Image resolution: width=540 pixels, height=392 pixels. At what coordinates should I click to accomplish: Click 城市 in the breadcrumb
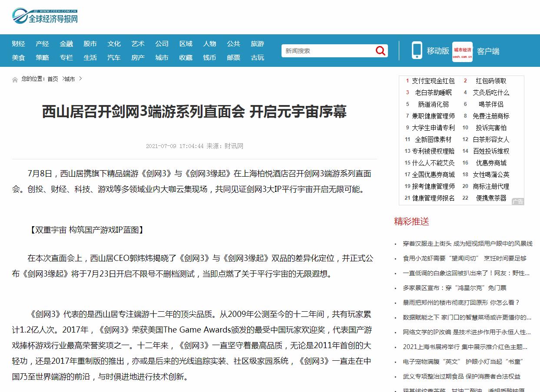point(70,79)
